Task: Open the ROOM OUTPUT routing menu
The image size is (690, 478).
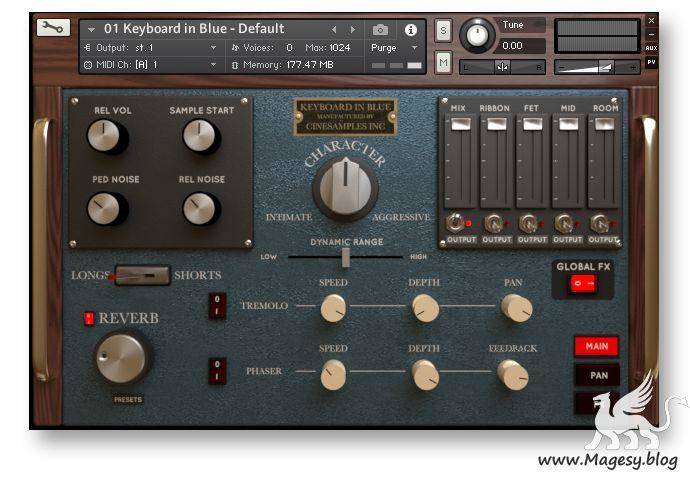Action: (x=603, y=239)
